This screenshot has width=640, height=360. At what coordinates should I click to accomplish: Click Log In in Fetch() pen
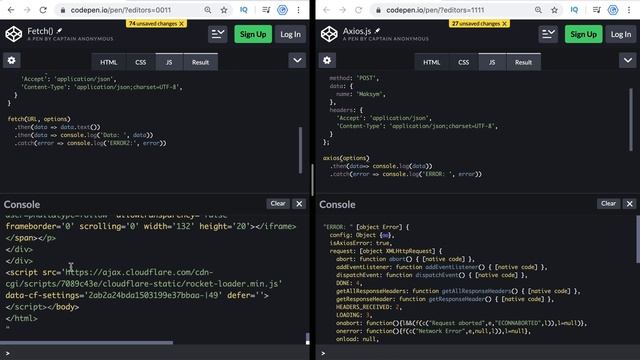[290, 34]
